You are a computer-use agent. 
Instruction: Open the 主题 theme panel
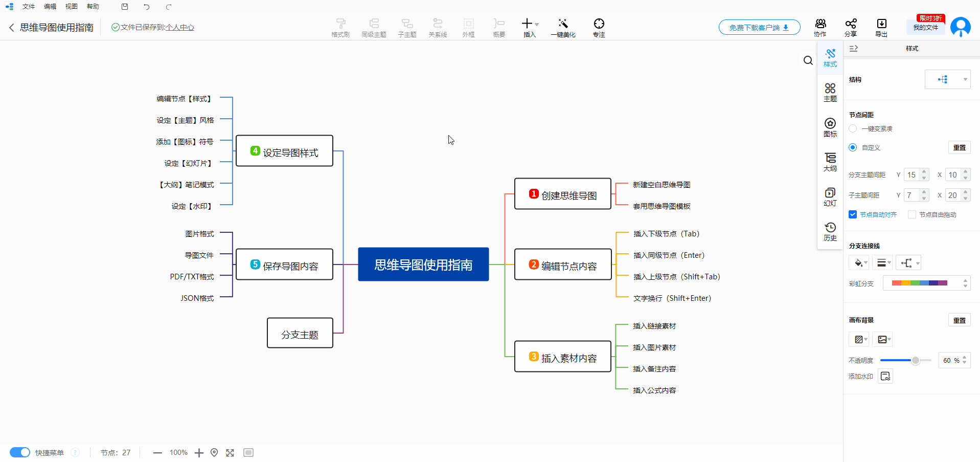pyautogui.click(x=830, y=92)
